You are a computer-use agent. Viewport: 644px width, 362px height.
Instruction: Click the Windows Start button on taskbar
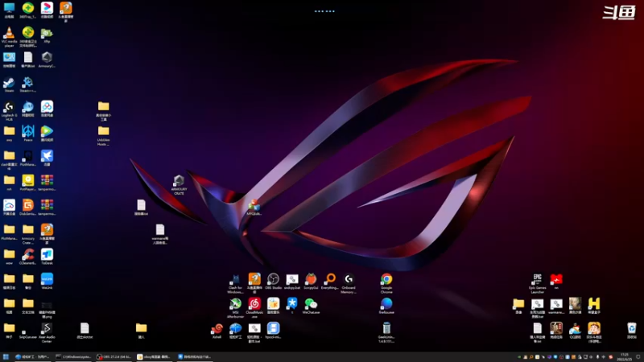(6, 356)
